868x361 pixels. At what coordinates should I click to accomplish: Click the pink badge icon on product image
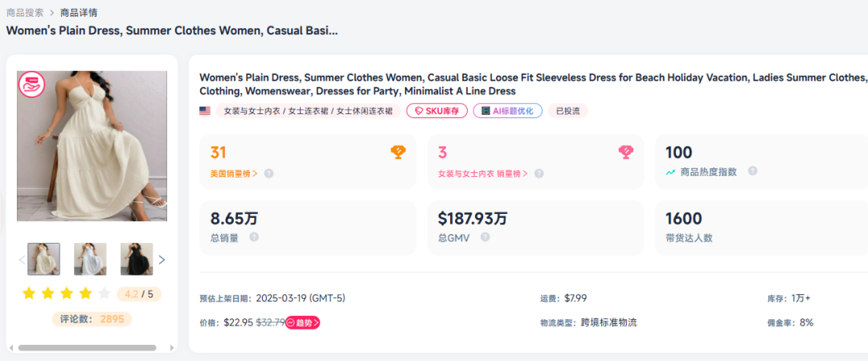pyautogui.click(x=31, y=84)
